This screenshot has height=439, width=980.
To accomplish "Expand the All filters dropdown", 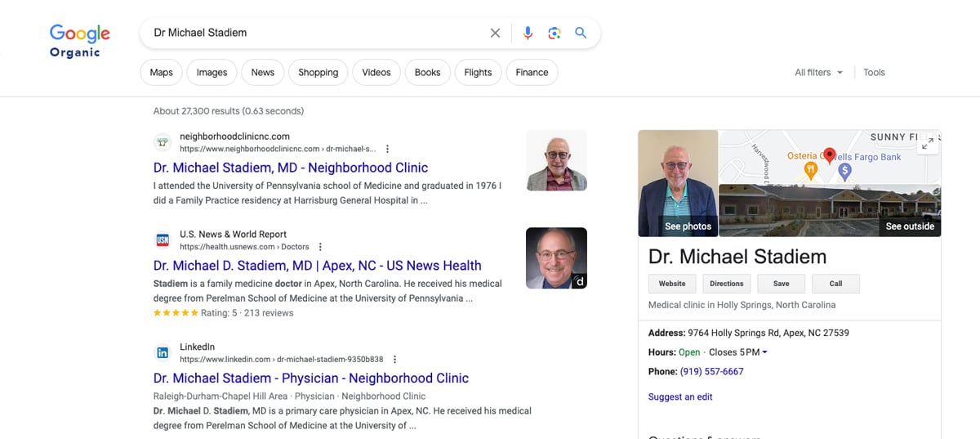I will (x=818, y=73).
